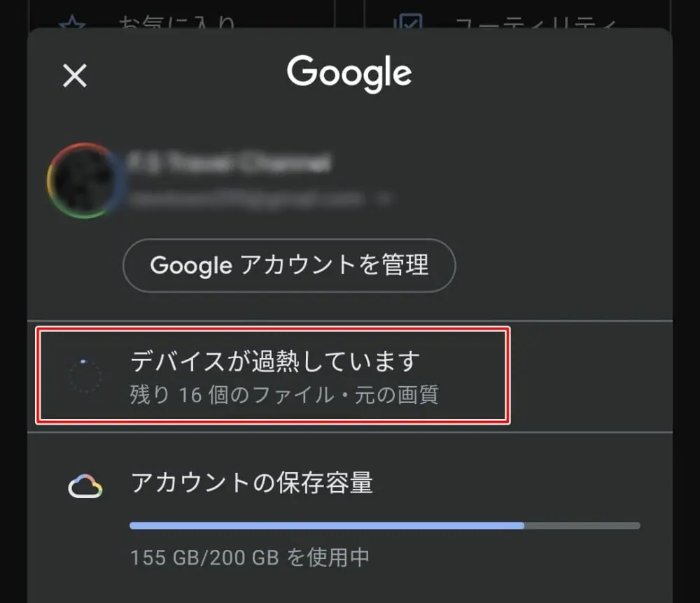This screenshot has width=700, height=603.
Task: Click 残り 16 個のファイル・元の画質 subtitle
Action: point(284,395)
